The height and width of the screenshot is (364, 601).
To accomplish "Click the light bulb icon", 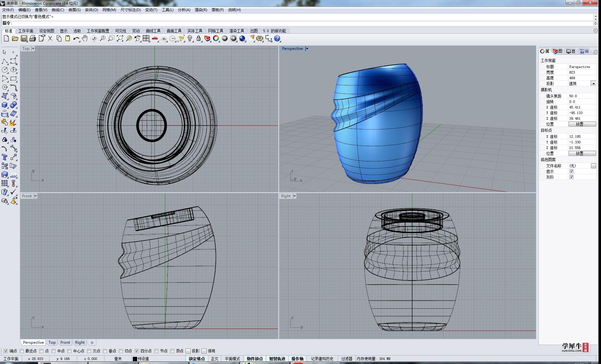I will coord(190,39).
